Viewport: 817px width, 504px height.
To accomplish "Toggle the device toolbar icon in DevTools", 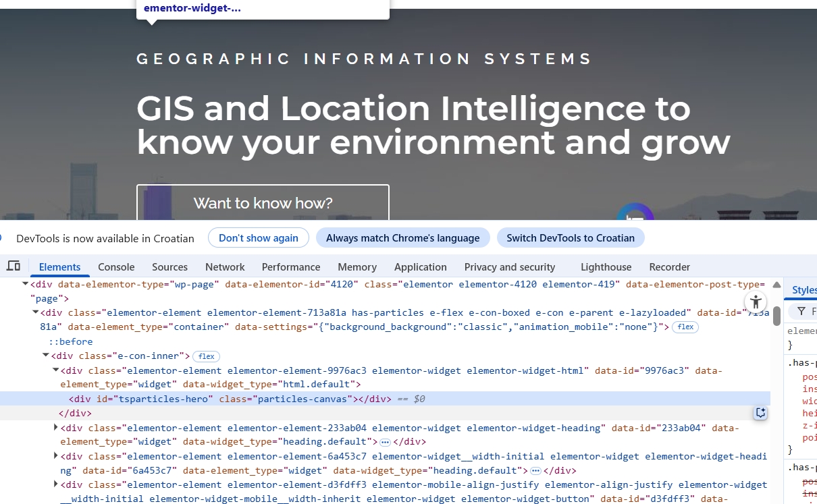I will 14,267.
